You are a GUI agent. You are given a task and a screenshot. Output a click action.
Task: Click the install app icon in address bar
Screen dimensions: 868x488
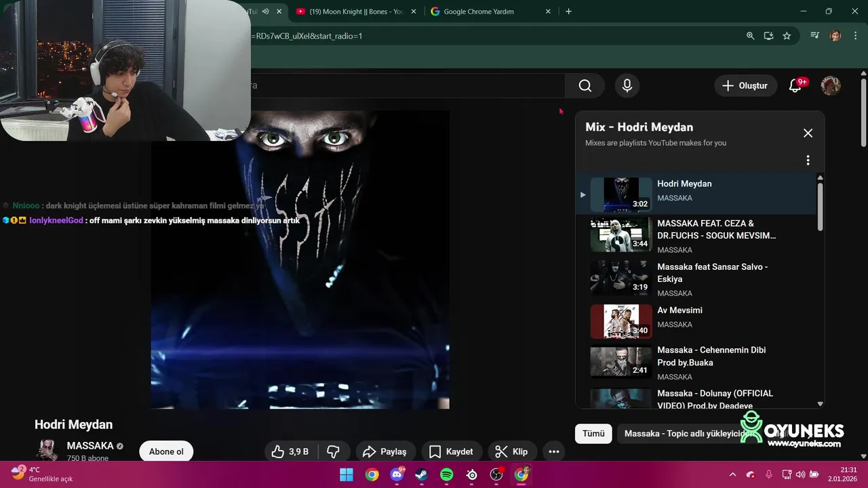coord(768,36)
